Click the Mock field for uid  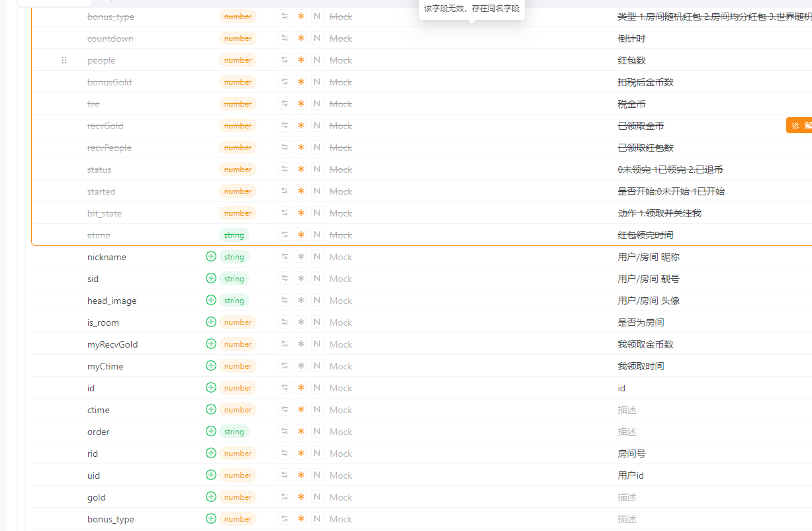(x=341, y=475)
